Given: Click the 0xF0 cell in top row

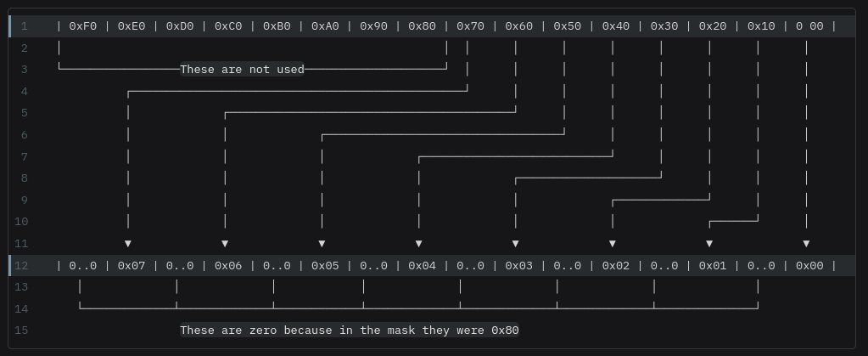Looking at the screenshot, I should coord(83,26).
